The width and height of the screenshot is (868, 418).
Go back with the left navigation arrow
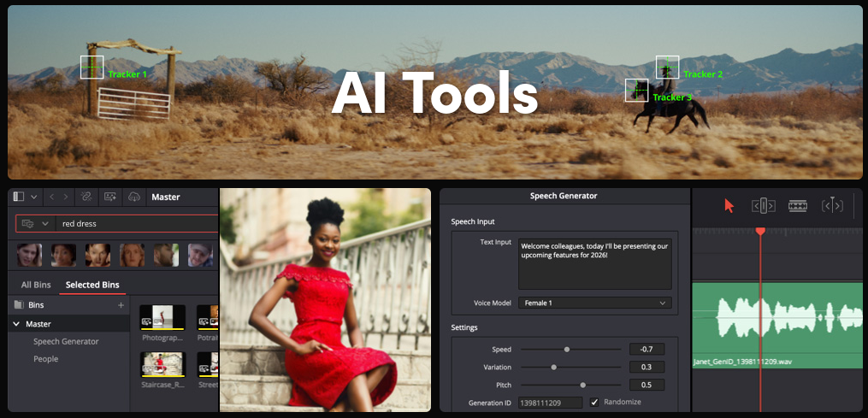[x=51, y=197]
